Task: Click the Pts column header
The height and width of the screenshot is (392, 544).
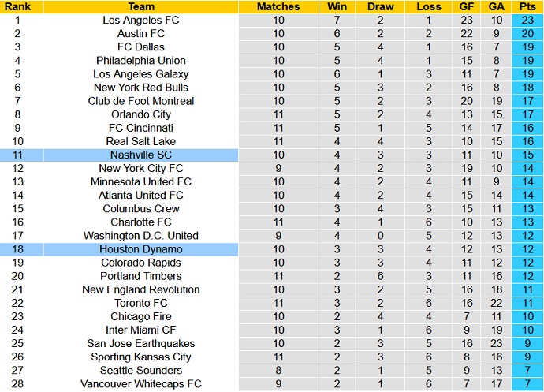Action: [x=527, y=6]
